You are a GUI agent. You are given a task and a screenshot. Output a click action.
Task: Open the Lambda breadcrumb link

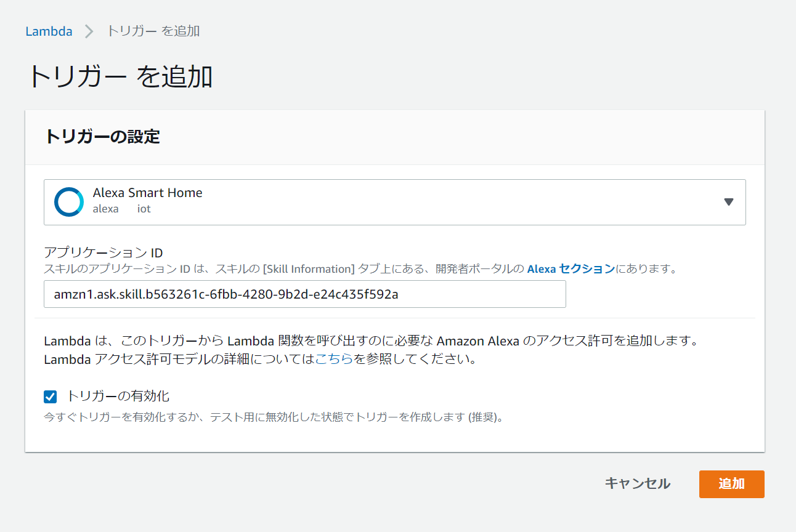coord(49,31)
